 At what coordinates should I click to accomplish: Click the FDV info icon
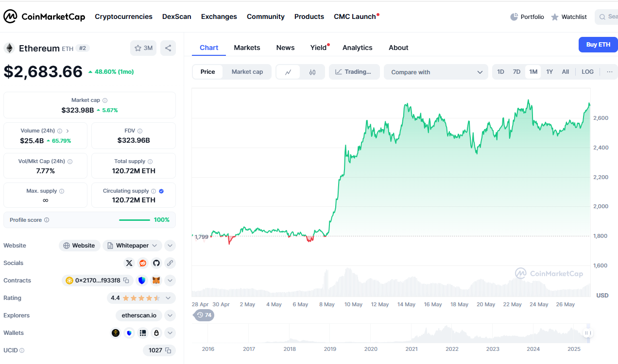140,131
